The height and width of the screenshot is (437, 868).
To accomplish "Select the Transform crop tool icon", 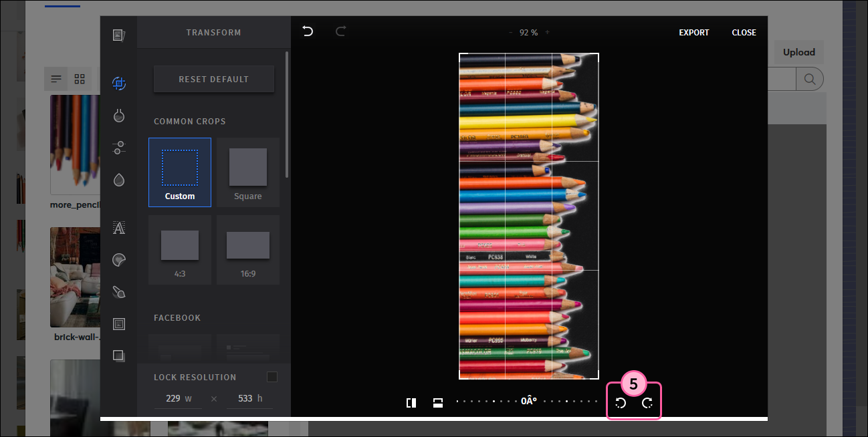I will pos(119,84).
